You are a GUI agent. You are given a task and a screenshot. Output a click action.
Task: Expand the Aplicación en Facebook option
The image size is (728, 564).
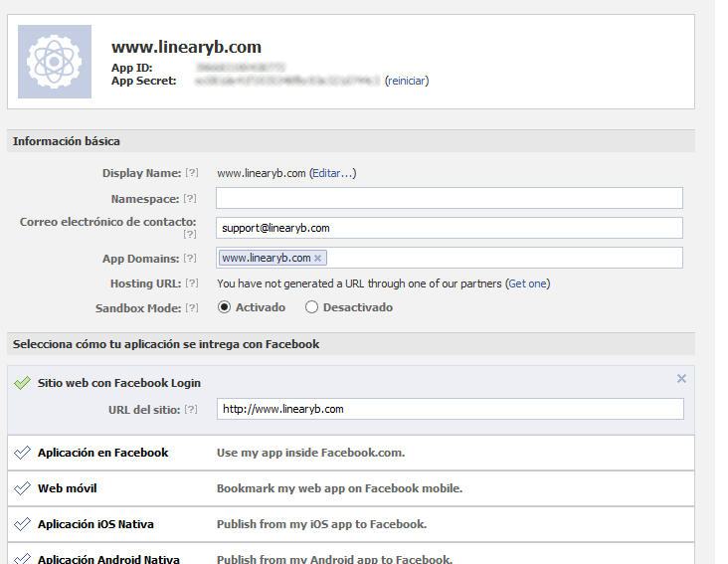click(x=351, y=453)
